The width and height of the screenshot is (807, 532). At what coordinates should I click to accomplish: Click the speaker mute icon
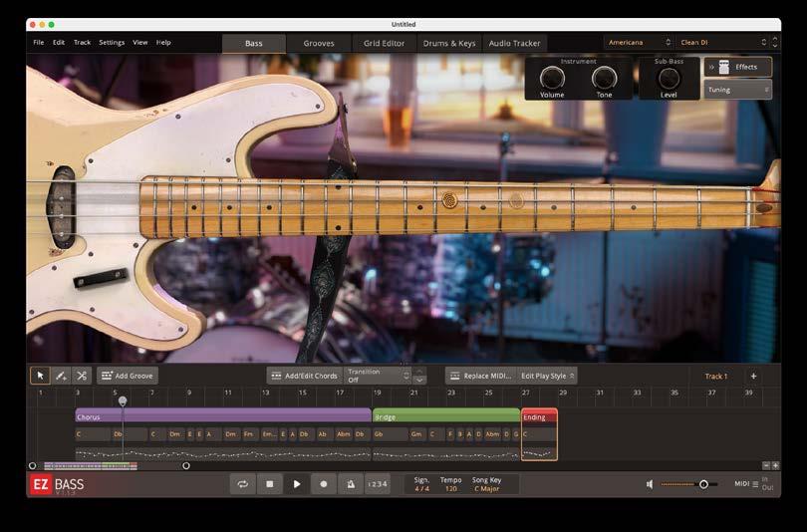[x=650, y=484]
